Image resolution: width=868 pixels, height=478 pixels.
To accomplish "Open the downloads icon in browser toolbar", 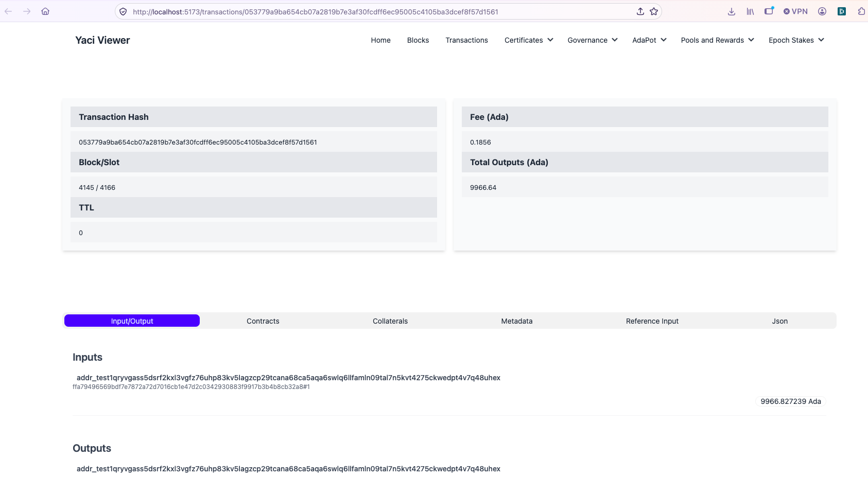I will [732, 11].
